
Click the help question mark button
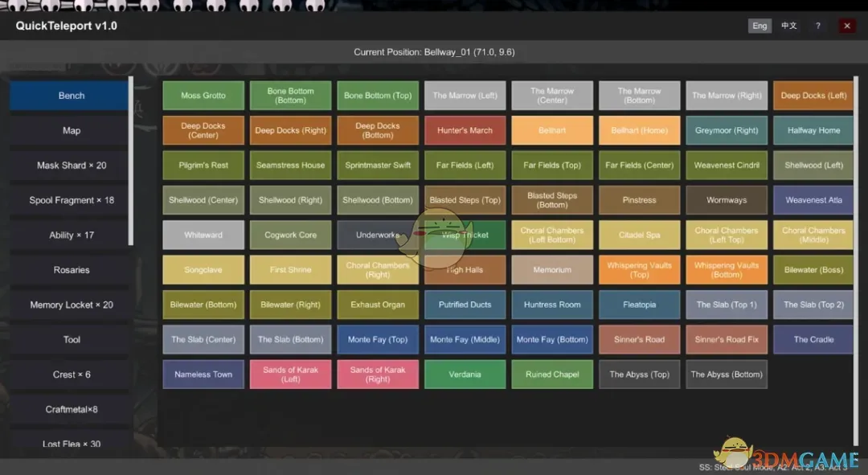tap(817, 26)
